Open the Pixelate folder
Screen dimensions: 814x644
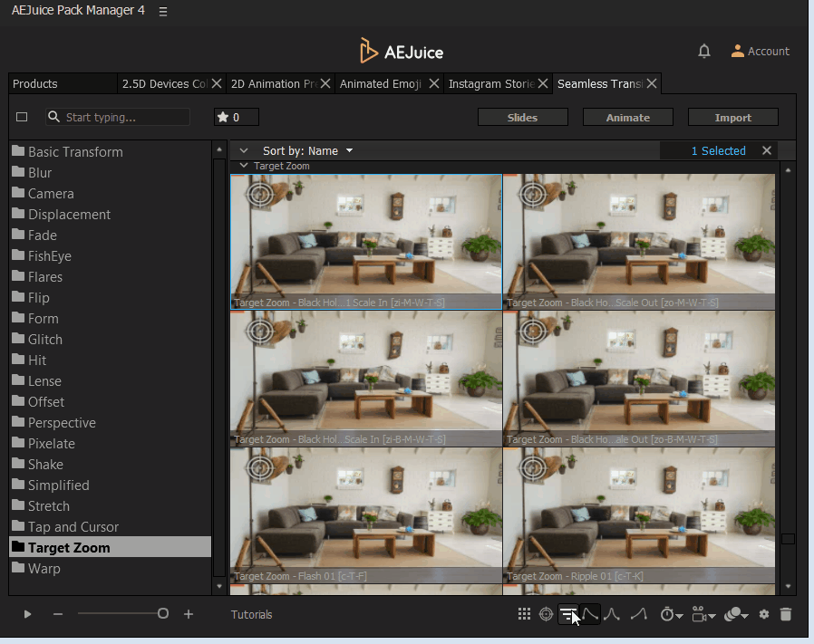[x=110, y=443]
